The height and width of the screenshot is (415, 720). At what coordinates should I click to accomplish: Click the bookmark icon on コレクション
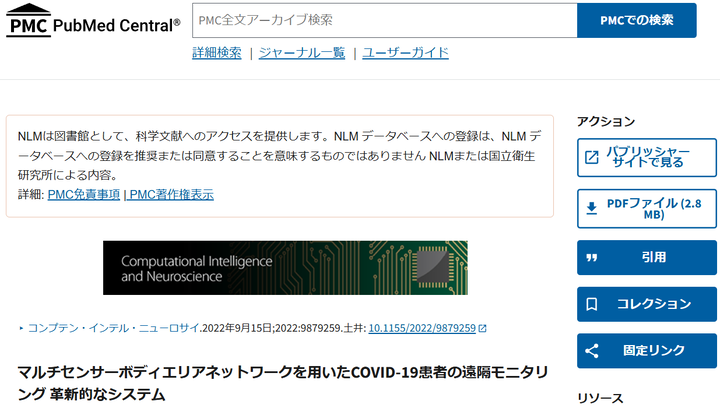point(591,304)
